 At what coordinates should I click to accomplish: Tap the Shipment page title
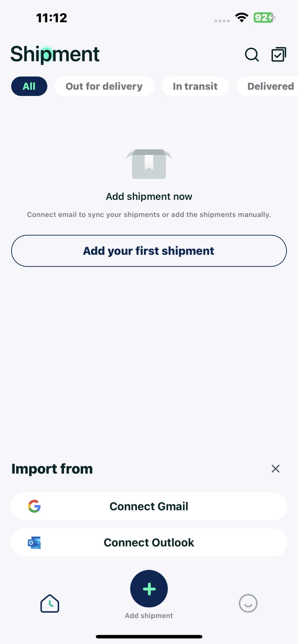pyautogui.click(x=55, y=54)
